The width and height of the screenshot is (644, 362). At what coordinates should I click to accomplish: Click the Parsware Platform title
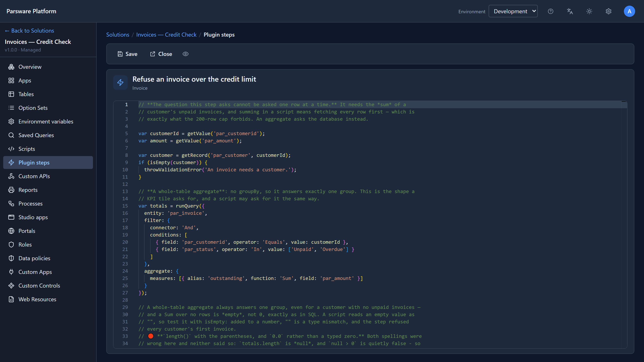coord(31,11)
